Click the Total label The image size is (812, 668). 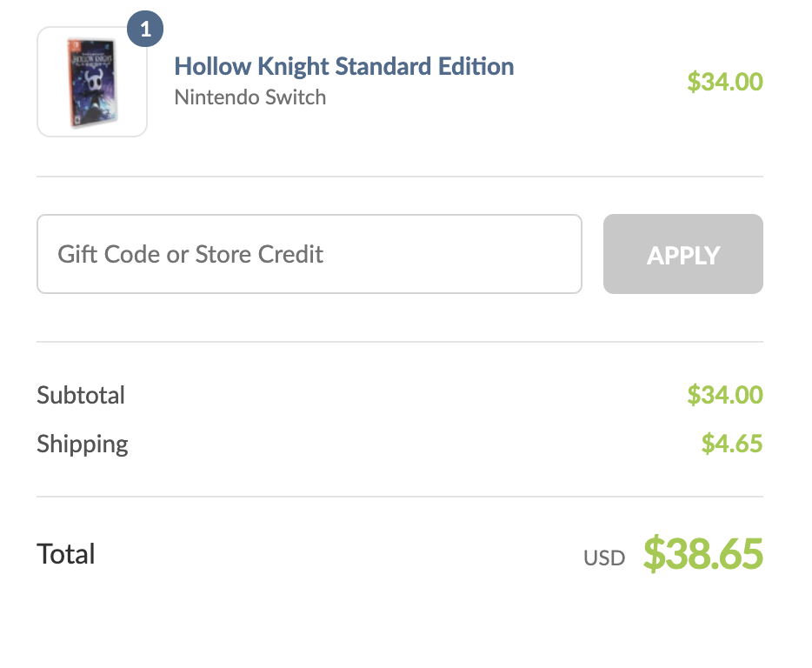click(x=66, y=553)
